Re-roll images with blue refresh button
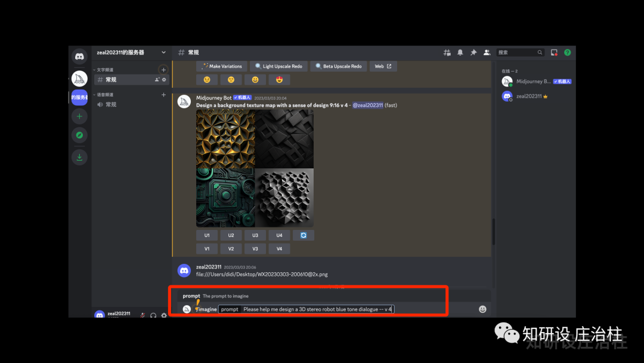 pos(304,235)
